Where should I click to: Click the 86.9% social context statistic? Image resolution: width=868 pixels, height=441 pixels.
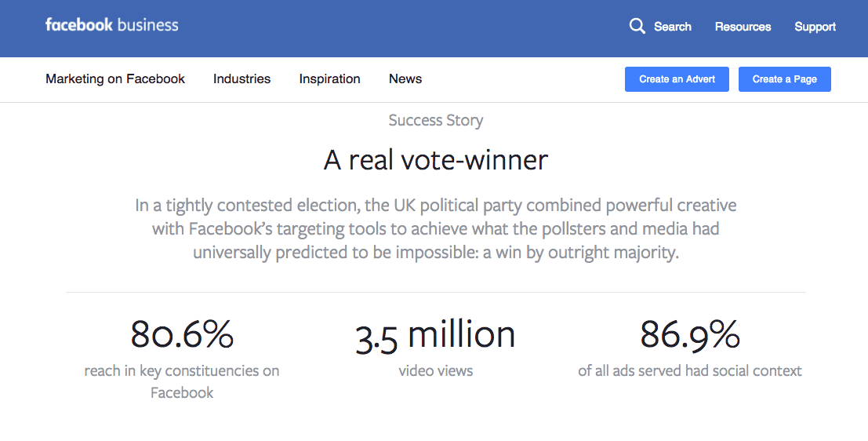(690, 334)
